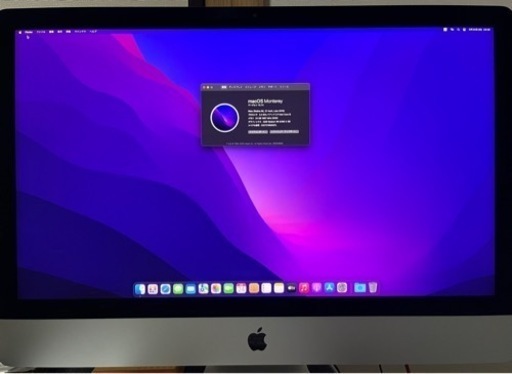512x374 pixels.
Task: Launch App Store from the Dock
Action: (x=329, y=287)
